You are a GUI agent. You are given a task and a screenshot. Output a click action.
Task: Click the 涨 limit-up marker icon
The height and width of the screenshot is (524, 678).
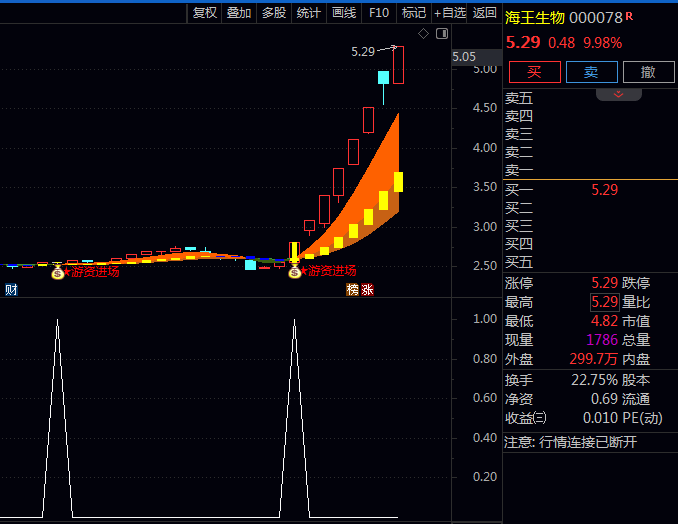pos(367,290)
